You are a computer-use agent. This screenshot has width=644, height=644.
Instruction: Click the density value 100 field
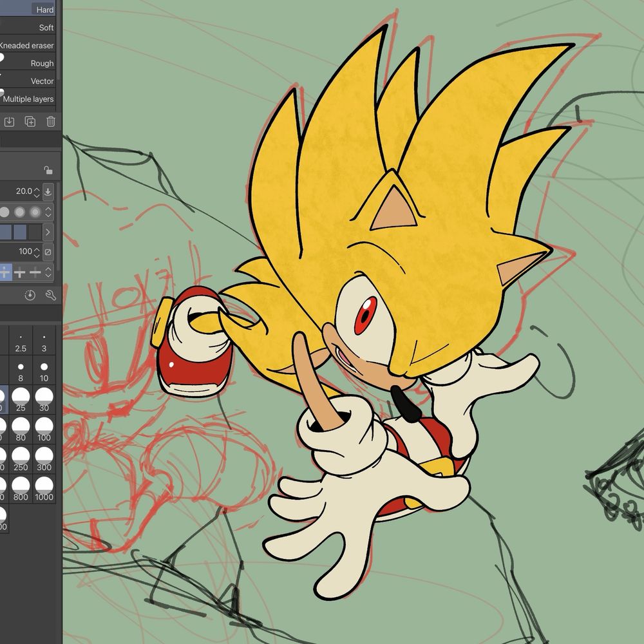click(x=25, y=251)
